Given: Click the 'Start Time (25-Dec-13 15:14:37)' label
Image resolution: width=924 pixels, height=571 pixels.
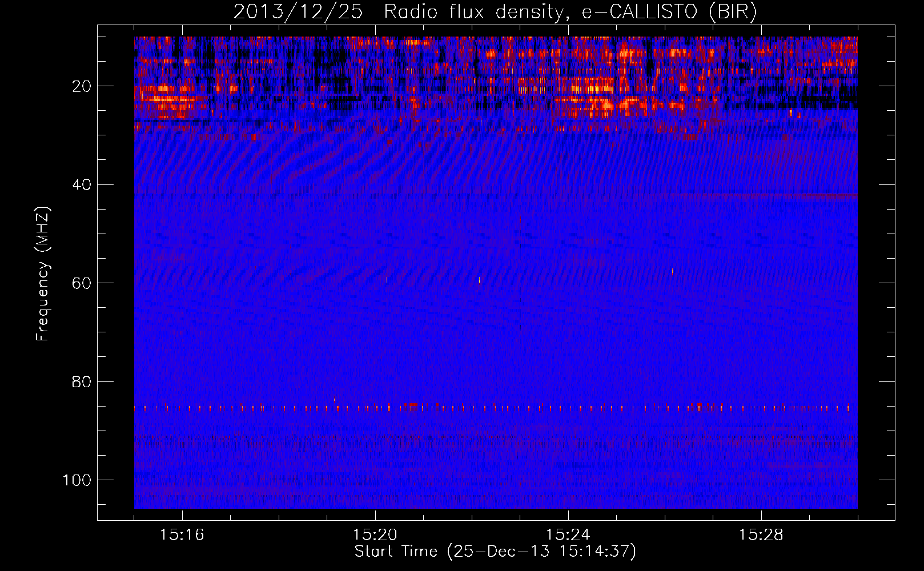Looking at the screenshot, I should point(495,552).
